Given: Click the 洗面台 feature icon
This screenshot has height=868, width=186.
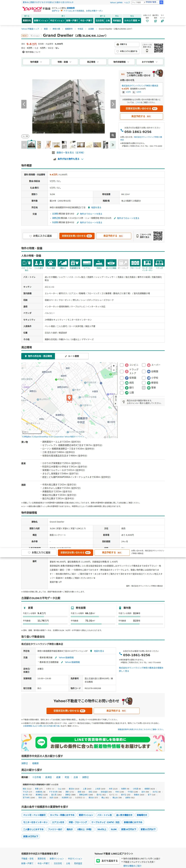Looking at the screenshot, I should (99, 263).
